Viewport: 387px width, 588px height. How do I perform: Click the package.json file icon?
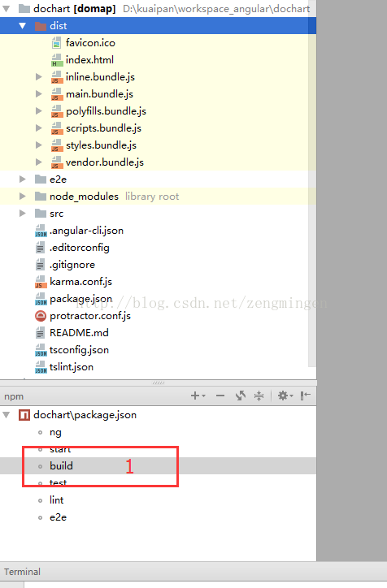point(41,299)
